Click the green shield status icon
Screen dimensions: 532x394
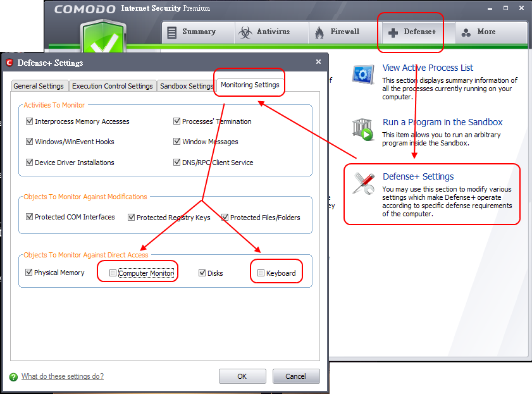tap(104, 37)
